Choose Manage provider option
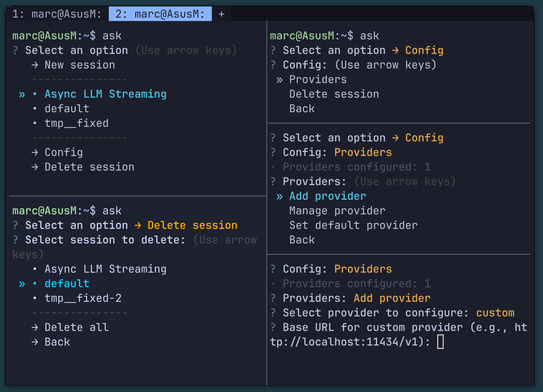Screen dimensions: 543x392 [337, 211]
